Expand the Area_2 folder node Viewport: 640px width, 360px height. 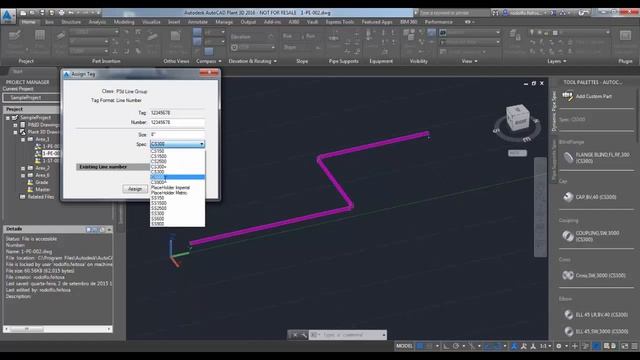pos(23,168)
